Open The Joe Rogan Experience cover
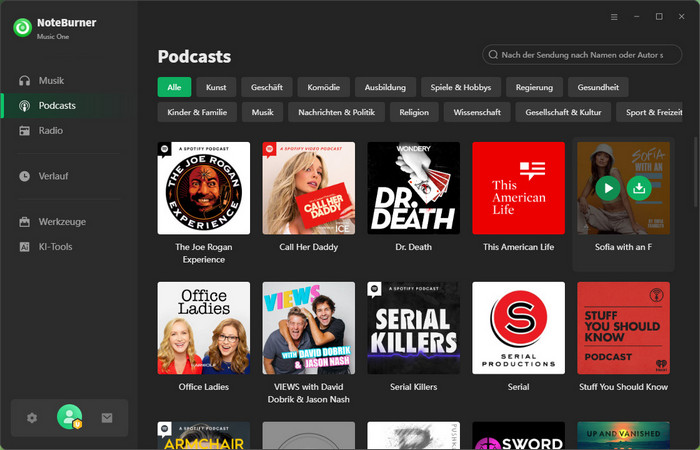Screen dimensions: 700x450 tap(204, 188)
